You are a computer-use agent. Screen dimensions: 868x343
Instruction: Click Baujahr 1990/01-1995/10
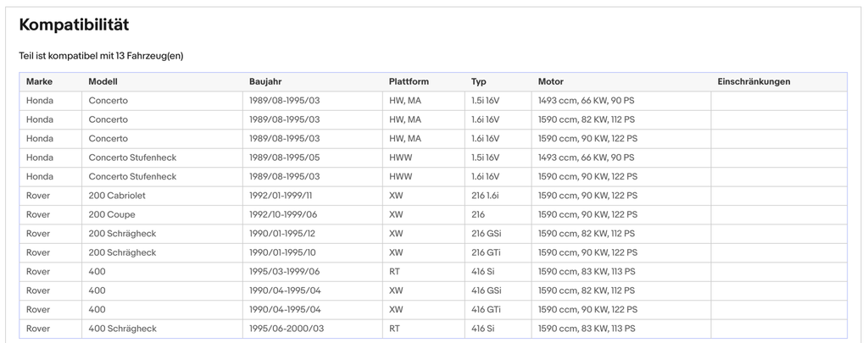point(282,253)
